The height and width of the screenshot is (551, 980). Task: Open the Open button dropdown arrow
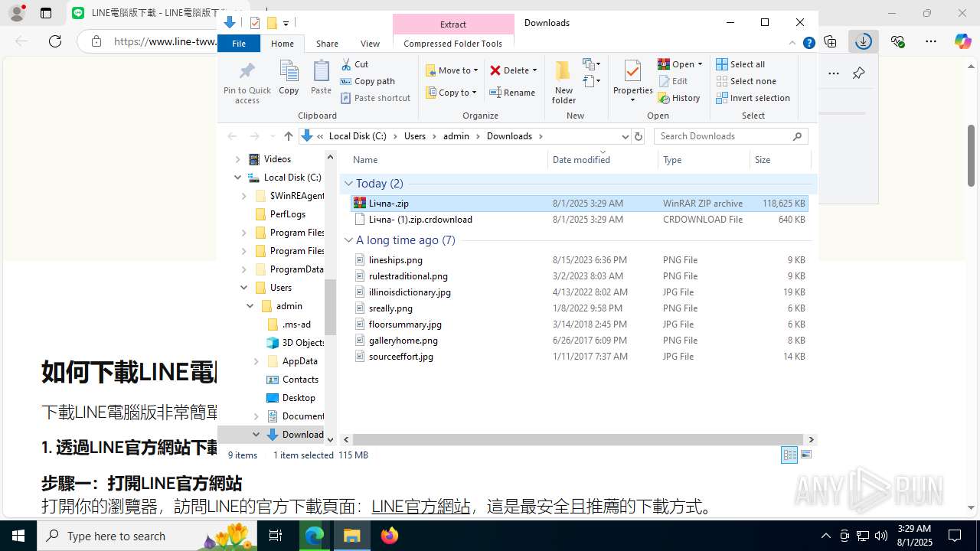[700, 64]
